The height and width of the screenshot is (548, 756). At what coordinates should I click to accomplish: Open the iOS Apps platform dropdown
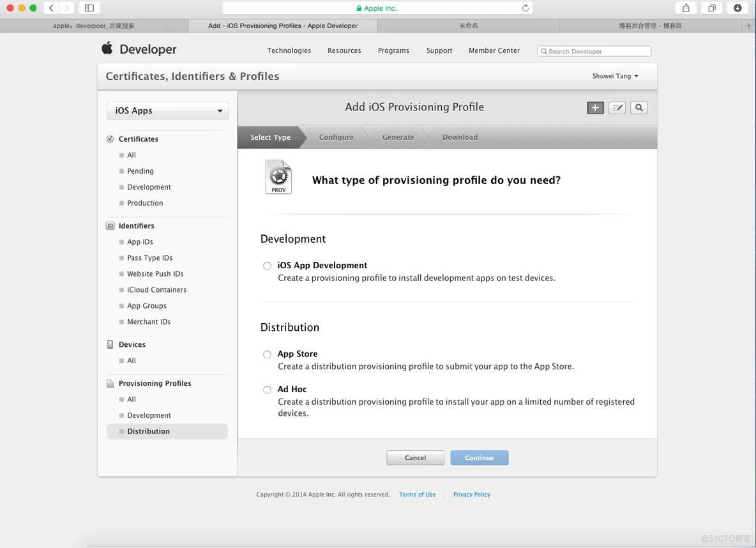pos(168,111)
